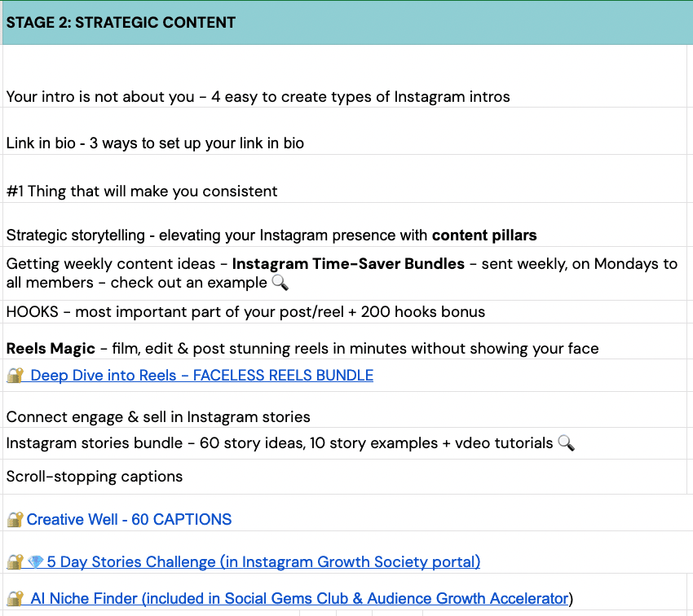693x616 pixels.
Task: Click the gem icon before 5 Day Stories Challenge
Action: click(35, 561)
